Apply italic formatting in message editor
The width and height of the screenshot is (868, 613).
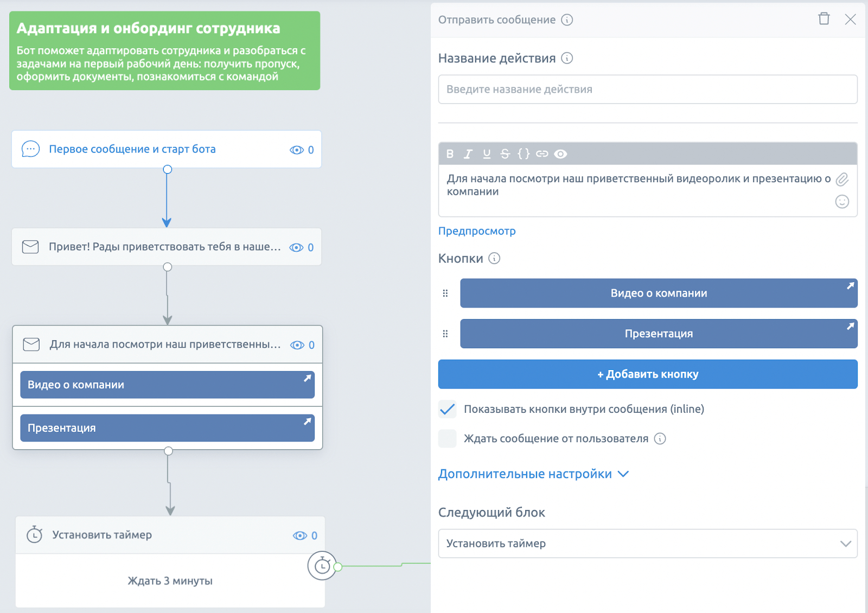468,154
